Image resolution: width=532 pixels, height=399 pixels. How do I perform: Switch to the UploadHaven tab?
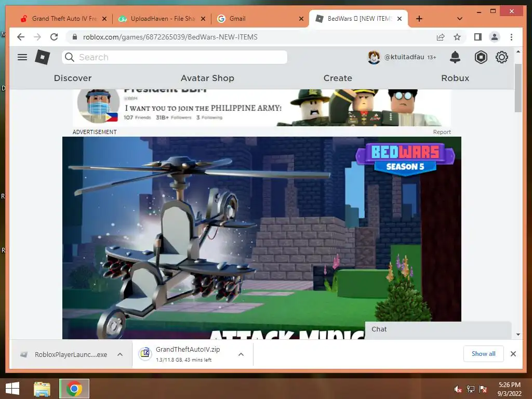point(162,19)
